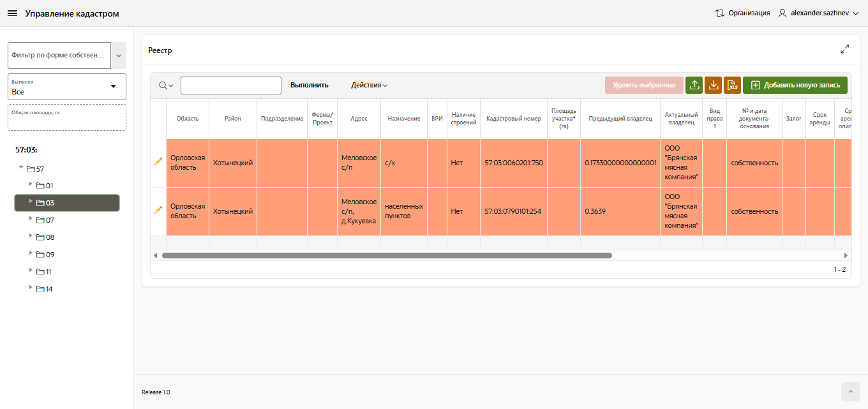
Task: Click the registry search input field
Action: pyautogui.click(x=230, y=86)
